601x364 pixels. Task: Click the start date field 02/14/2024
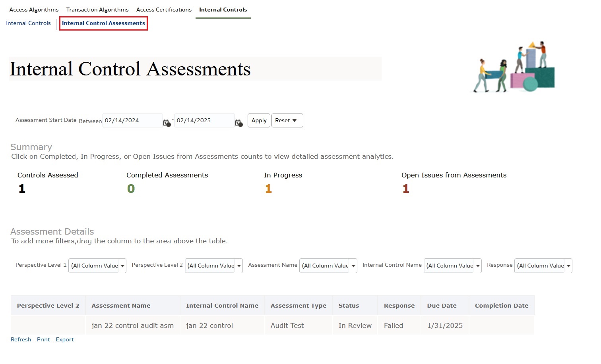point(133,120)
